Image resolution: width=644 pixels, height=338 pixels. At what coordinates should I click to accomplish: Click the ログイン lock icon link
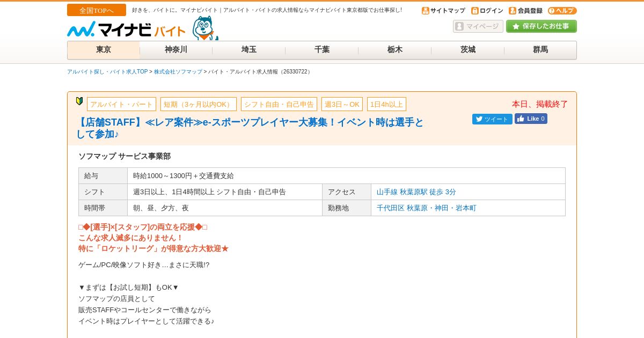click(487, 11)
